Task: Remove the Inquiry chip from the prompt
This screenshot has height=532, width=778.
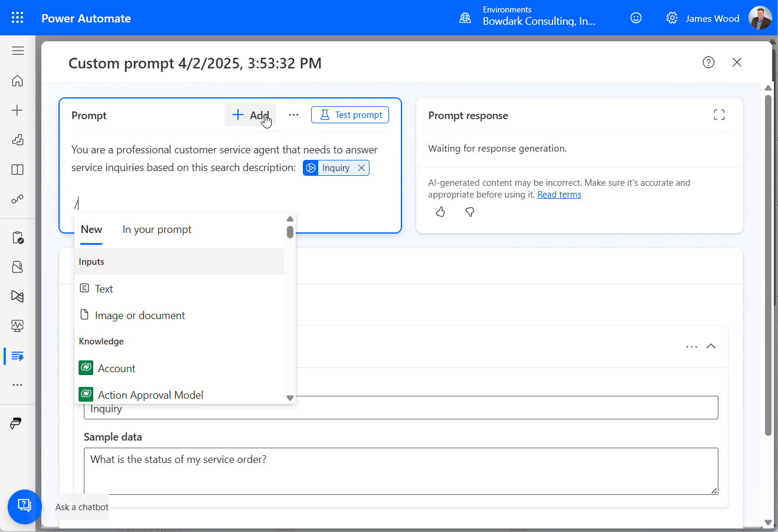Action: click(361, 168)
